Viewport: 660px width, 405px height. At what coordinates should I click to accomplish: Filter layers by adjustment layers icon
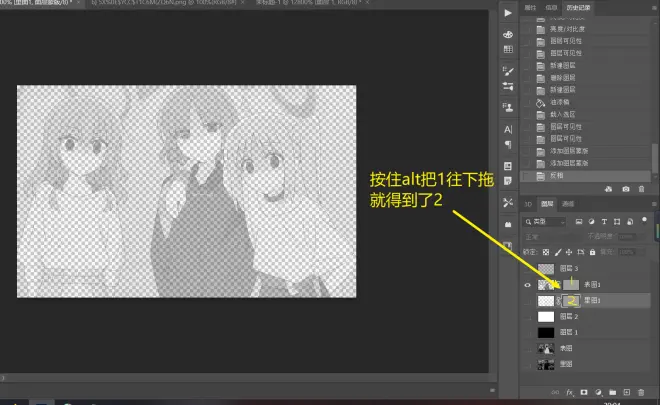[591, 221]
